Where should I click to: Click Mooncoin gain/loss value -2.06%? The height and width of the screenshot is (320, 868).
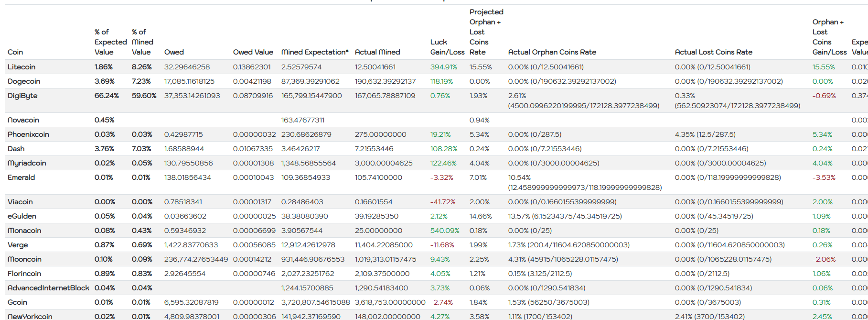pos(824,259)
